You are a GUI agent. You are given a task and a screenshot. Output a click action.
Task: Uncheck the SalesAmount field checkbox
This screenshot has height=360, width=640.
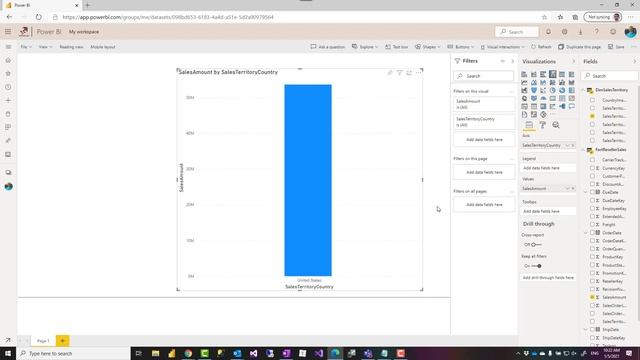(x=592, y=297)
